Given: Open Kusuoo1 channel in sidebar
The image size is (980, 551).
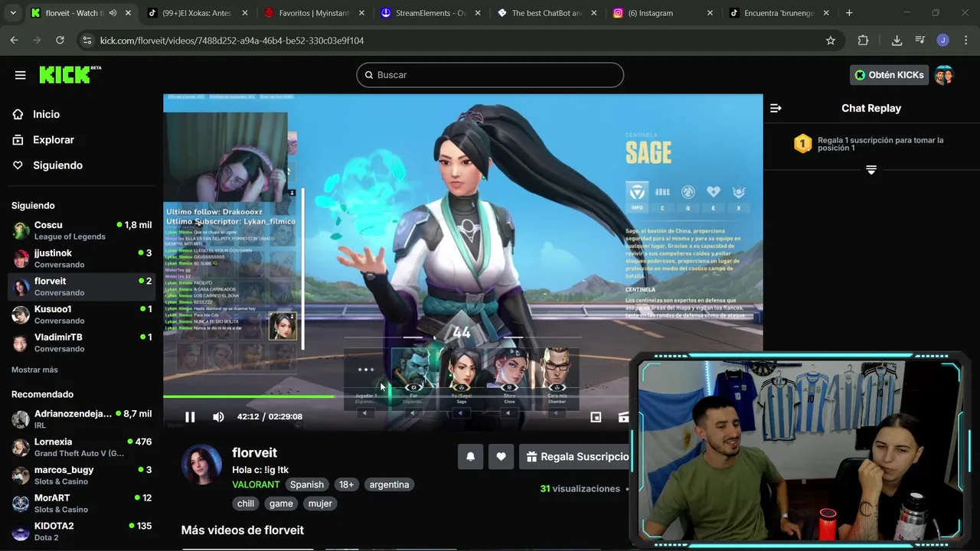Looking at the screenshot, I should point(81,315).
